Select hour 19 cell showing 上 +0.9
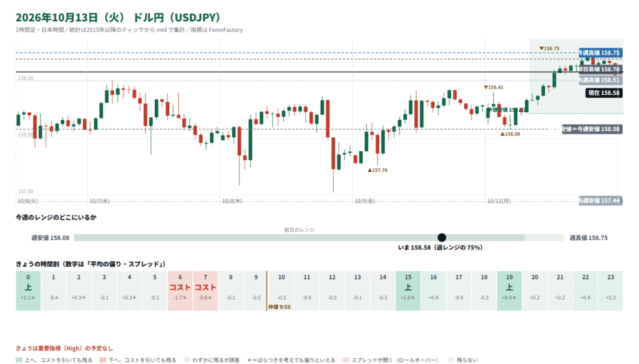The image size is (639, 364). pyautogui.click(x=509, y=290)
